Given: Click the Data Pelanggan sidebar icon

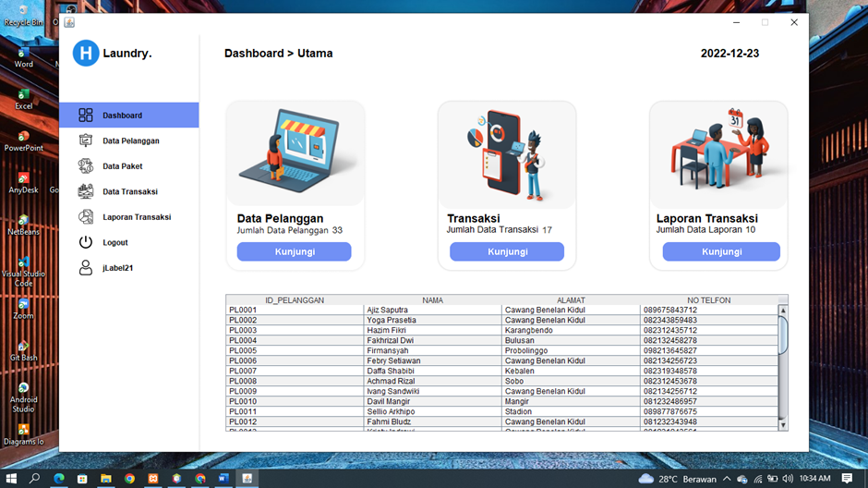Looking at the screenshot, I should (86, 140).
